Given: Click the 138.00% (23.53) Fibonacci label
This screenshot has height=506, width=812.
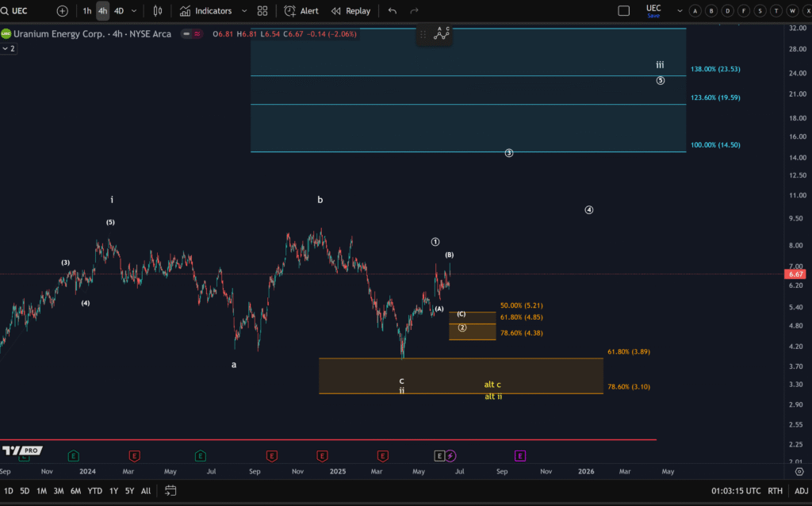Looking at the screenshot, I should (715, 69).
